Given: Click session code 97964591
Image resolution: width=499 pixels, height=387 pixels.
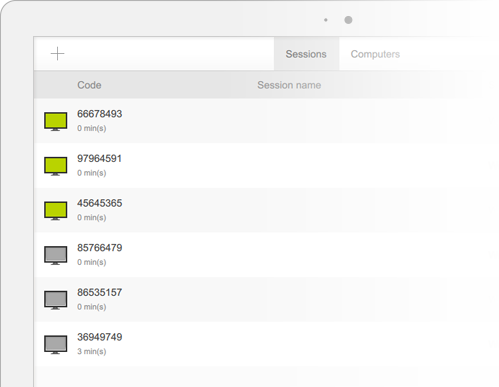Looking at the screenshot, I should point(99,159).
